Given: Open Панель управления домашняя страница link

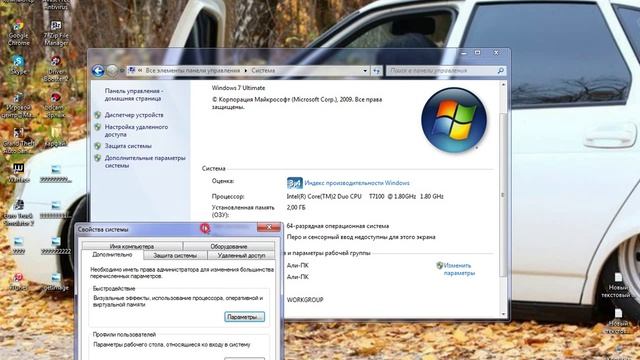Looking at the screenshot, I should (x=134, y=95).
